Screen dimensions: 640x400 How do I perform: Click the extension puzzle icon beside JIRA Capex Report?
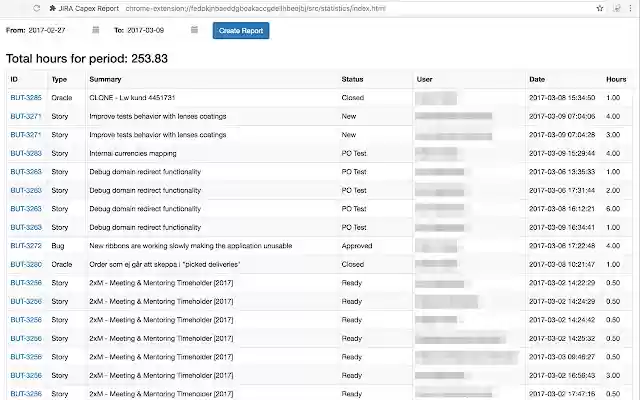(52, 8)
